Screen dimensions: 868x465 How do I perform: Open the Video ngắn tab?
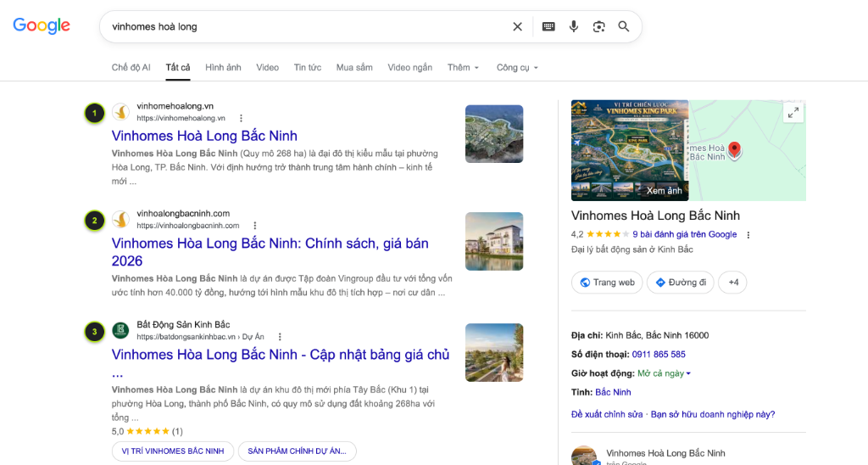[x=409, y=68]
